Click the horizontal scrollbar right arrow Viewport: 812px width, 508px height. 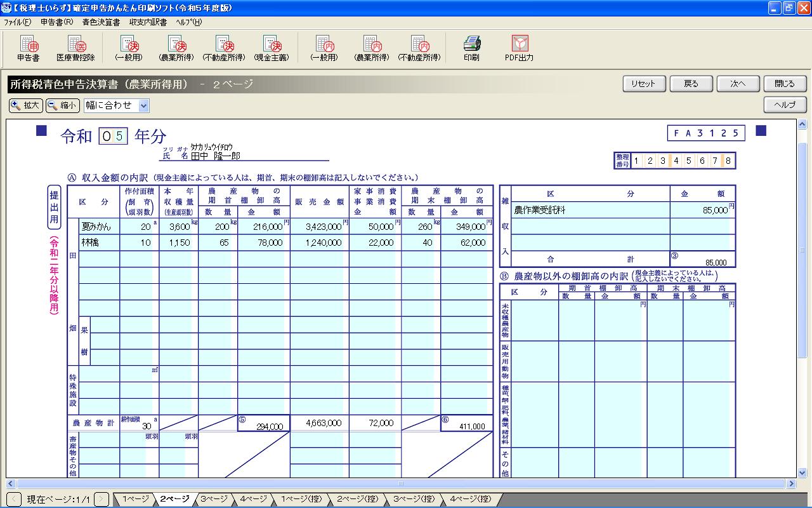(x=790, y=483)
